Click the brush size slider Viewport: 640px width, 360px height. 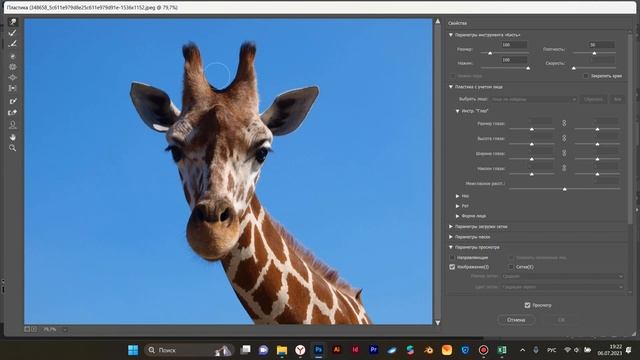pos(505,53)
